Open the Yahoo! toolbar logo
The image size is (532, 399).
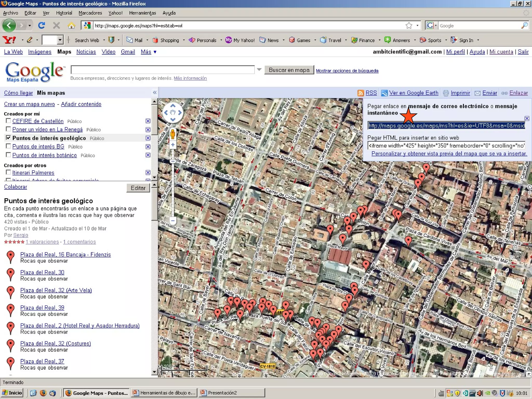pos(9,40)
